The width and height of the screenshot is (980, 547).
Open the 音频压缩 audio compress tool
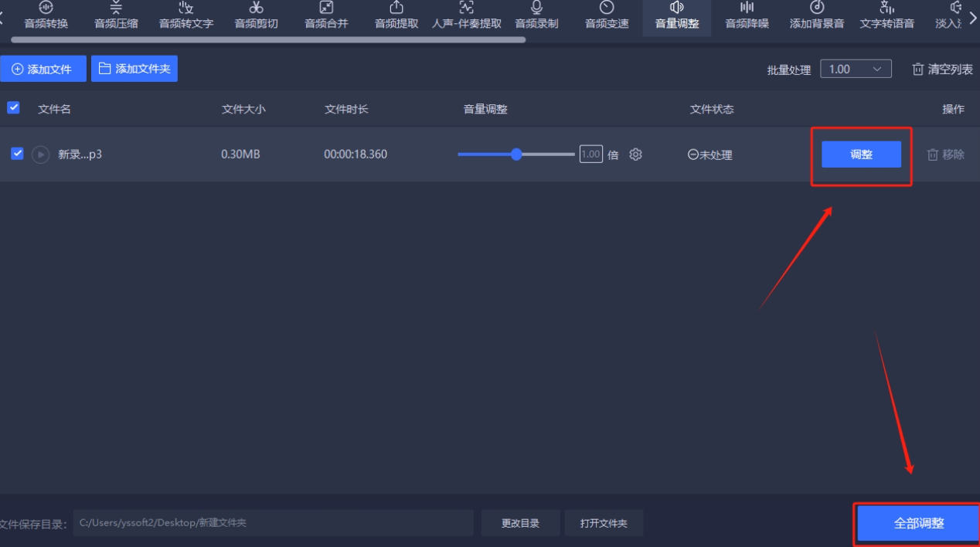point(116,16)
